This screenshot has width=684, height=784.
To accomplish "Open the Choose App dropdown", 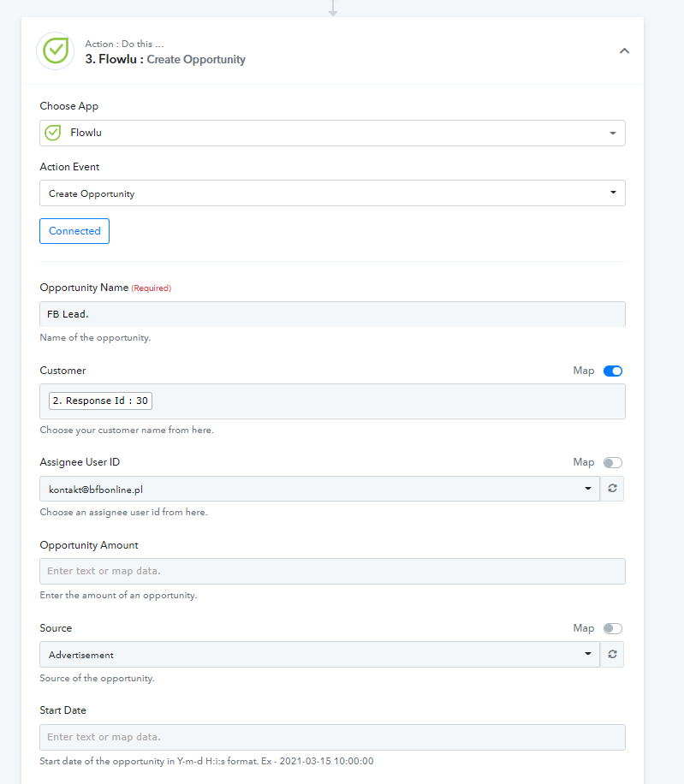I will point(332,133).
